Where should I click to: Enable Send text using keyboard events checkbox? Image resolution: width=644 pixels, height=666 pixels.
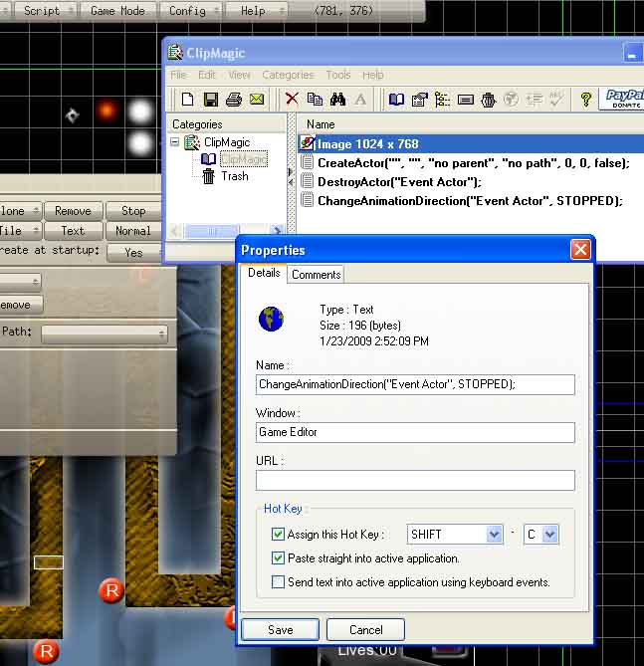(x=278, y=581)
